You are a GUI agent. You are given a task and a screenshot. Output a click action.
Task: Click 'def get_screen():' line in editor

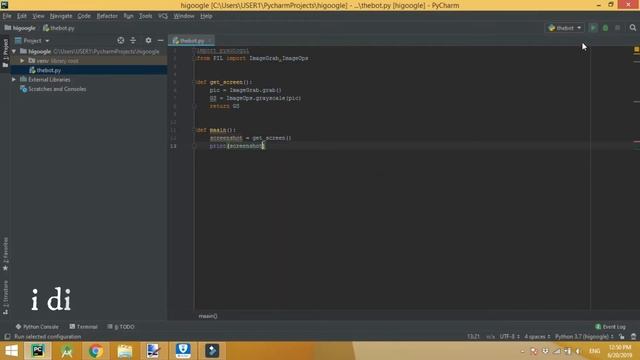tap(224, 82)
